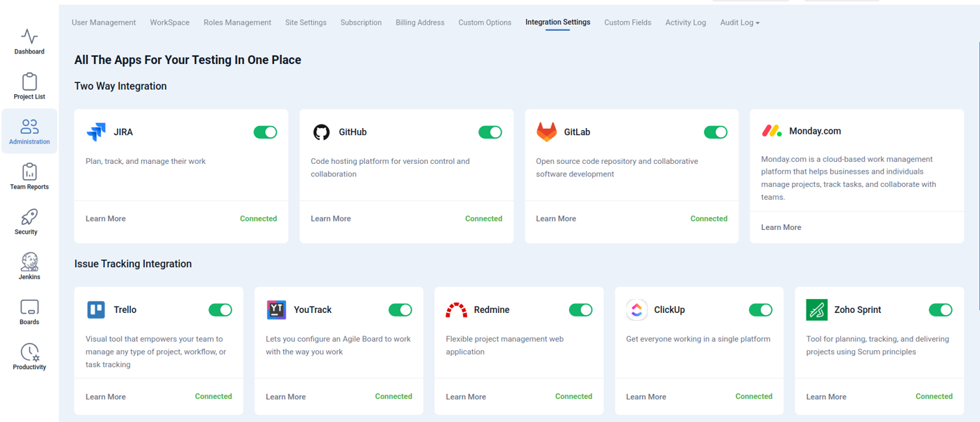Switch to the User Management tab

coord(103,23)
